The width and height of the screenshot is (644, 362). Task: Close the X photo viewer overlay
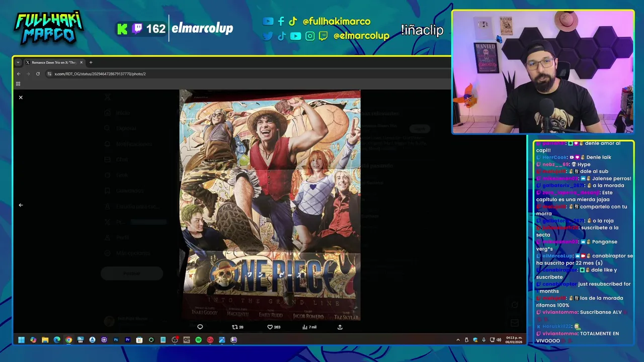click(x=21, y=98)
